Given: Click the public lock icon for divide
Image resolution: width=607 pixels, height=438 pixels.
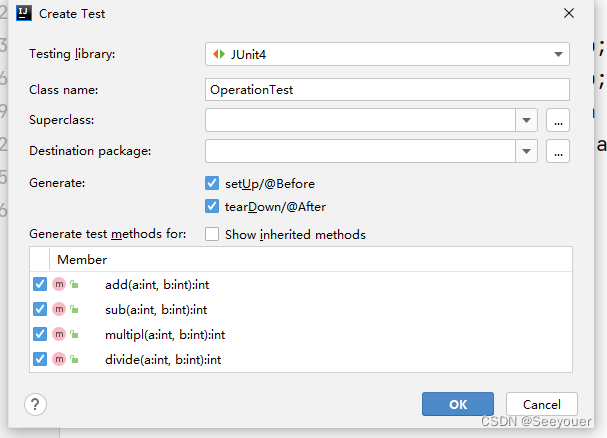Looking at the screenshot, I should pos(74,360).
